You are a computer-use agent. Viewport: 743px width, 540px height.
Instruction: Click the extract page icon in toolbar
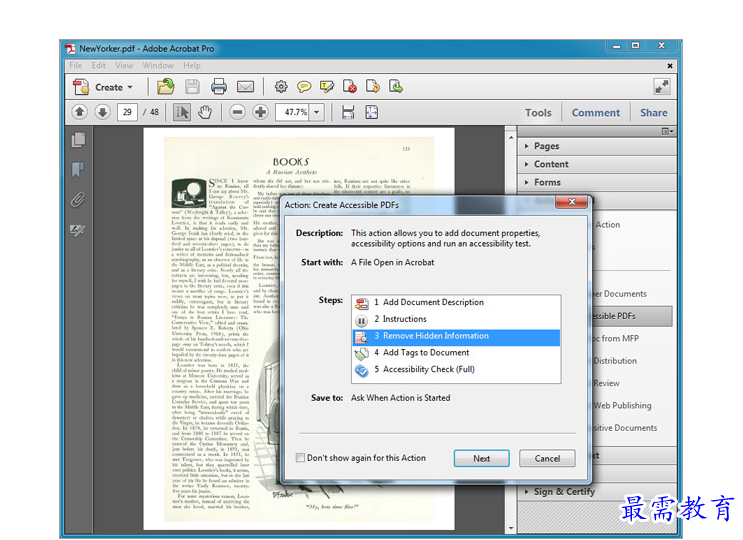coord(396,87)
